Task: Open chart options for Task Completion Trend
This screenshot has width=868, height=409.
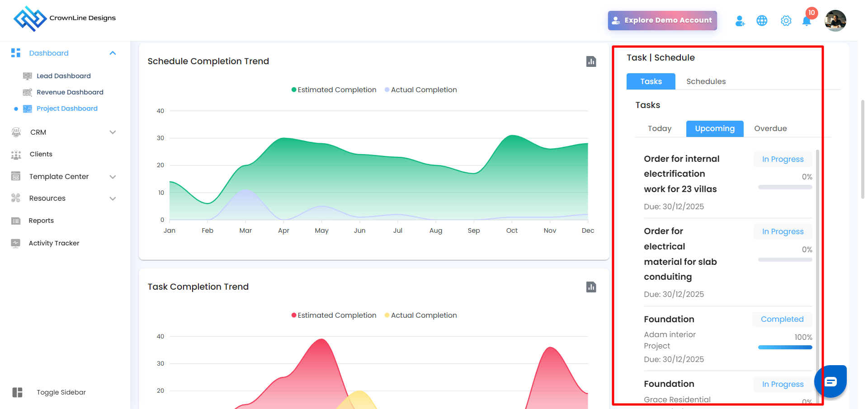Action: (x=591, y=287)
